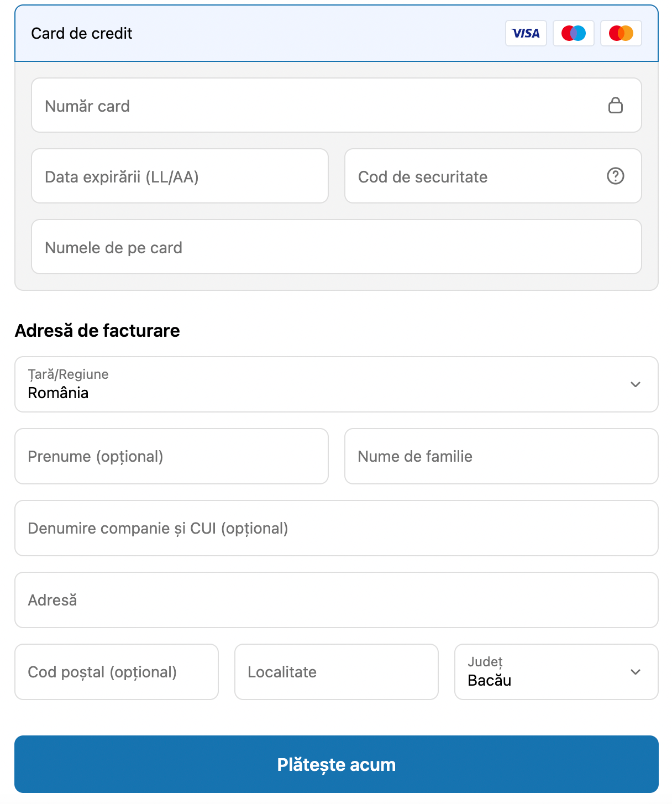
Task: Click the Cod de securitate field
Action: (x=493, y=176)
